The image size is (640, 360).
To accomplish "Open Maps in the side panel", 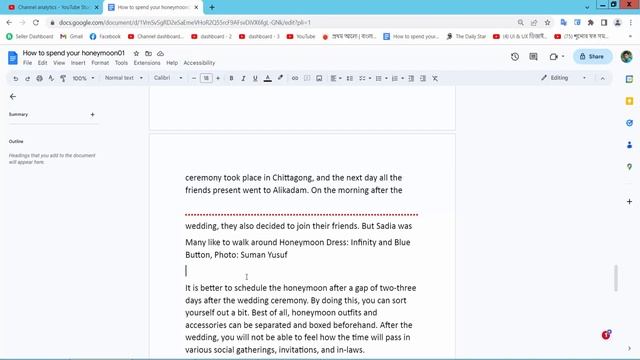I will 629,167.
